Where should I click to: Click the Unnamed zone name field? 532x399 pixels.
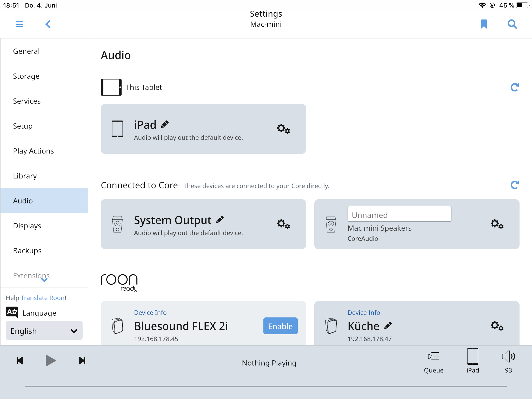click(x=399, y=214)
